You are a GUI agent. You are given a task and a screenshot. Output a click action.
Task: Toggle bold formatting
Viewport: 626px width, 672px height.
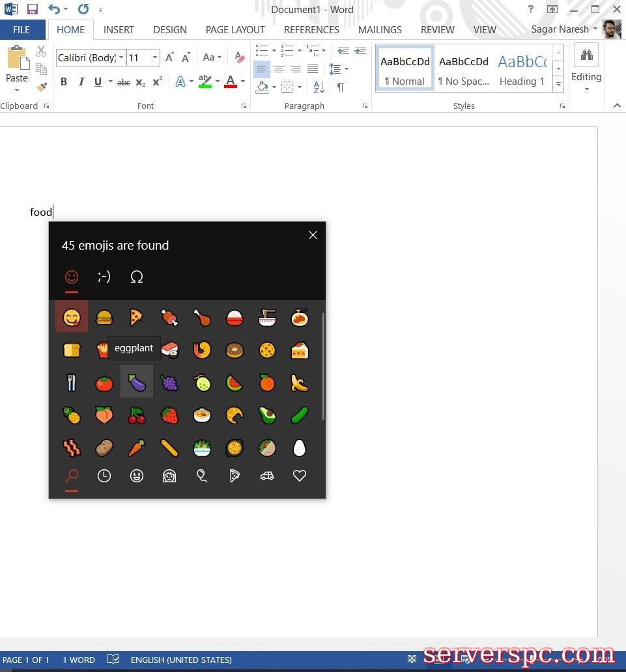click(64, 82)
